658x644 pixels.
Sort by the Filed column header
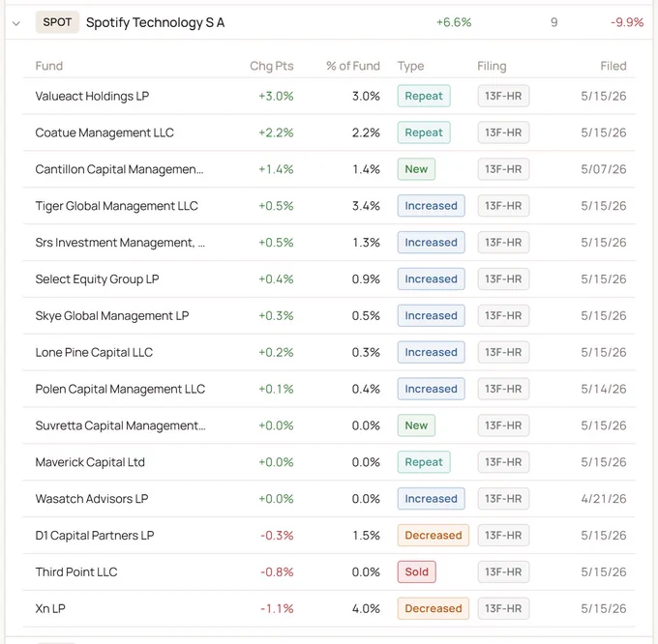pyautogui.click(x=613, y=66)
